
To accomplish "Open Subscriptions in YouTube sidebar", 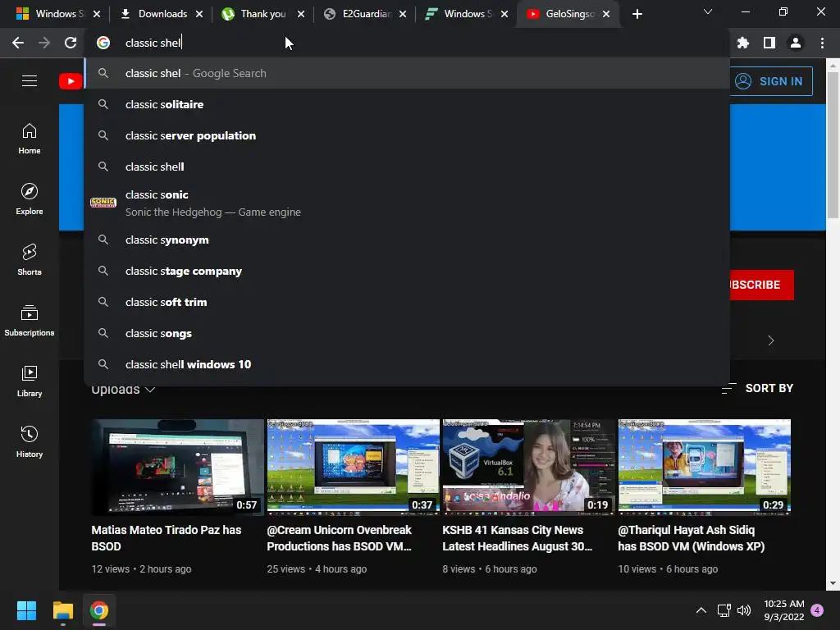I will (x=30, y=321).
